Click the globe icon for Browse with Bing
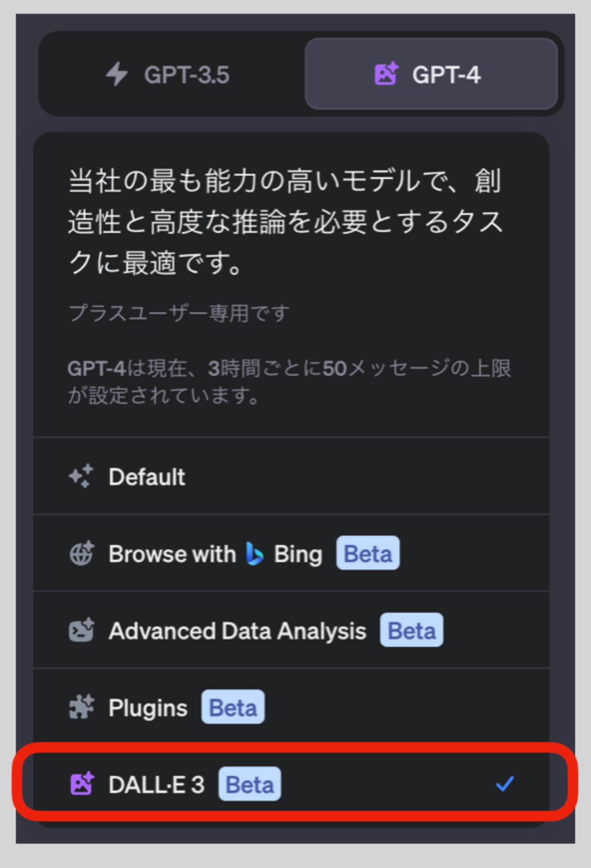 (x=82, y=554)
